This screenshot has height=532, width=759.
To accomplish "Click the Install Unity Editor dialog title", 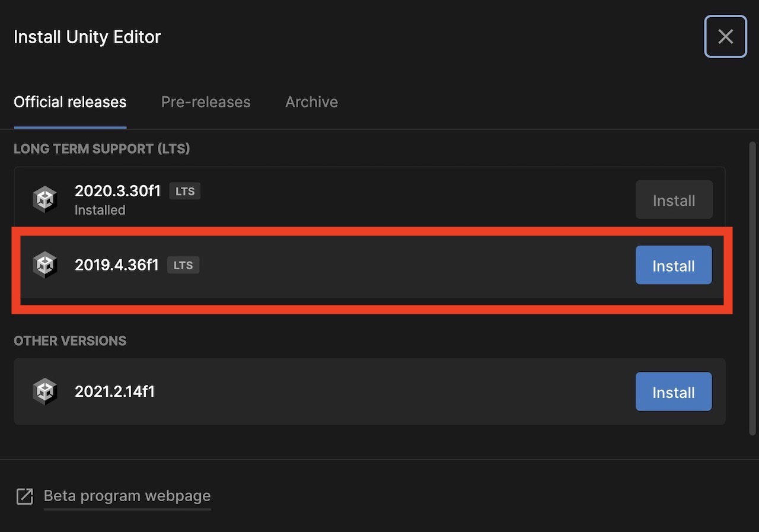I will [x=87, y=37].
